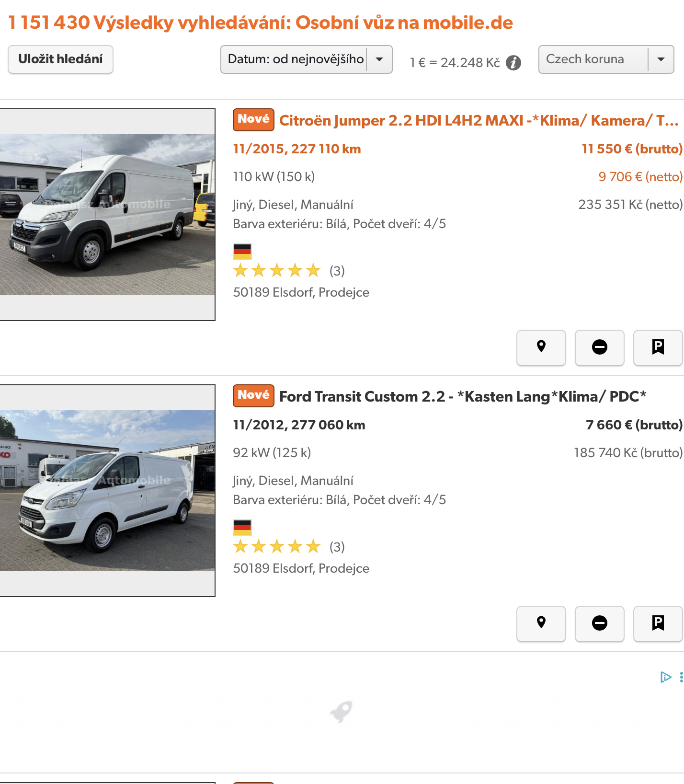Hide the Citroën Jumper listing
Screen dimensions: 684x784
pos(600,347)
